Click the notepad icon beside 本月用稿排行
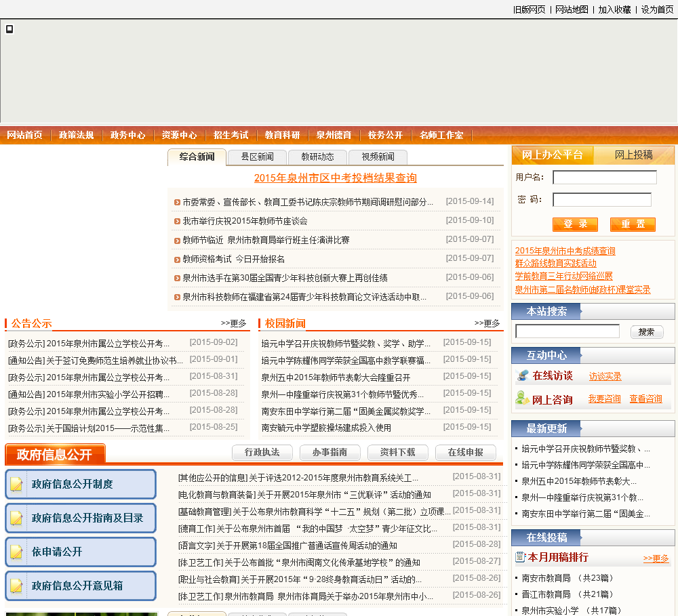 coord(520,557)
